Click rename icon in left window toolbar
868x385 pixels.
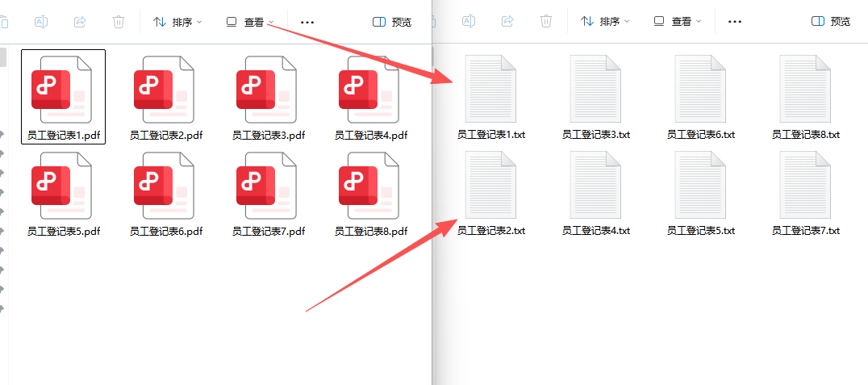pyautogui.click(x=41, y=22)
